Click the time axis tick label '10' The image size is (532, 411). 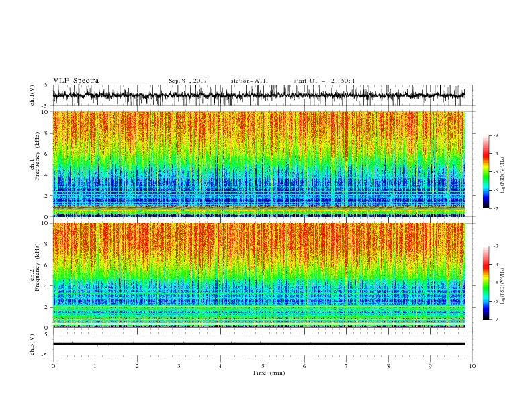pyautogui.click(x=472, y=366)
